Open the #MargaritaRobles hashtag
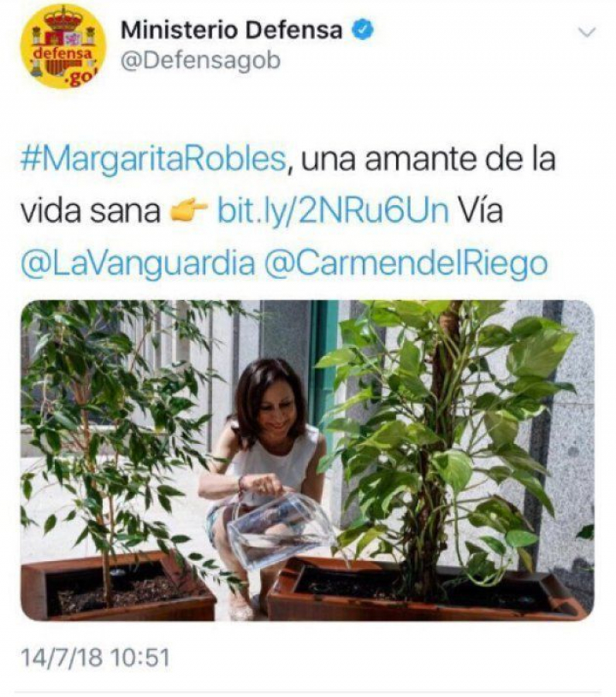 [x=153, y=160]
